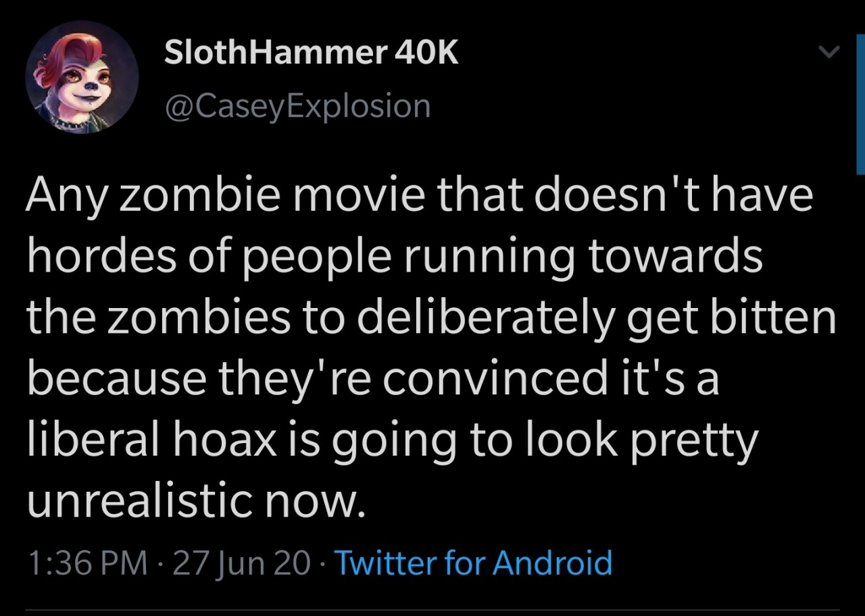Open the SlothHammer 40K profile picture
The image size is (865, 616).
pos(82,76)
